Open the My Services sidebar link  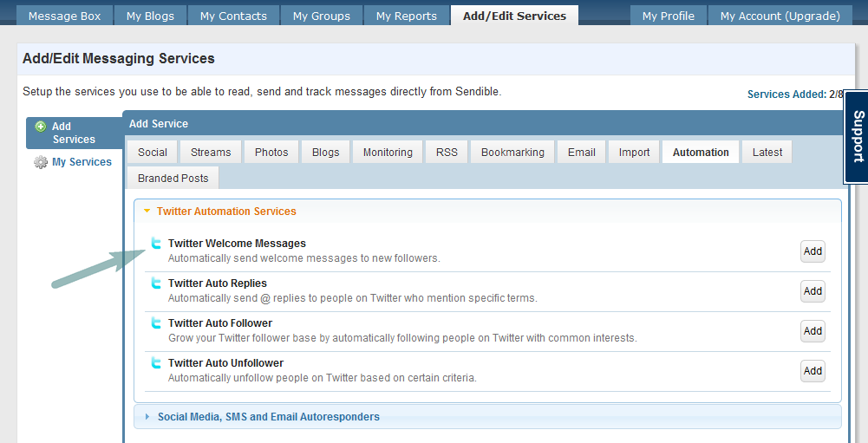pos(82,162)
